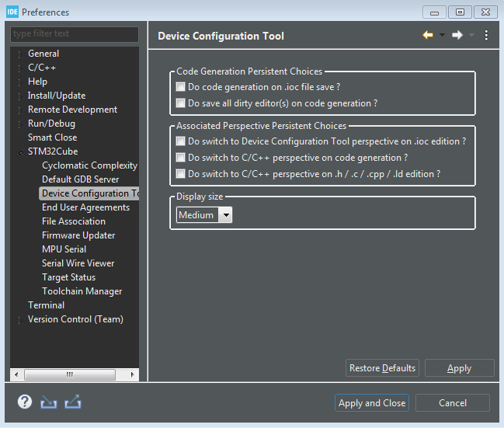Open the forward history dropdown arrow
This screenshot has height=428, width=504.
[471, 35]
